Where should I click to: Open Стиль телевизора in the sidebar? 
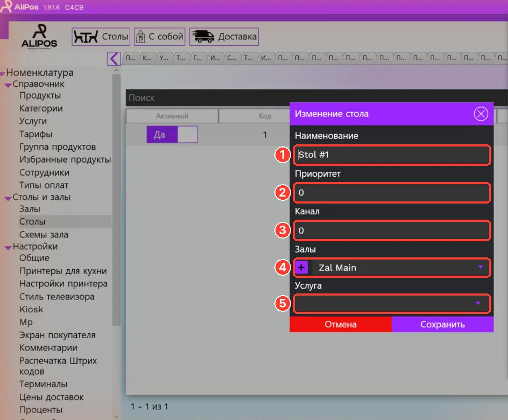click(57, 297)
